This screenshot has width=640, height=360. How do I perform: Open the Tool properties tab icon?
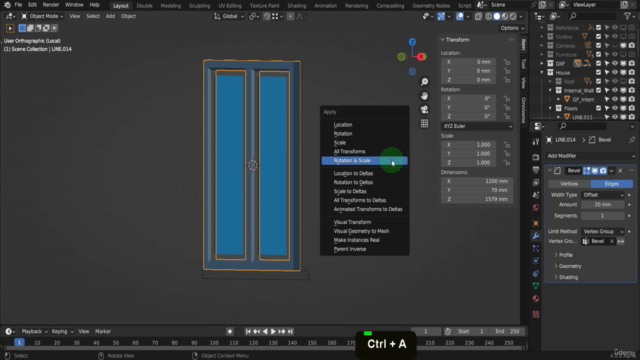(536, 142)
